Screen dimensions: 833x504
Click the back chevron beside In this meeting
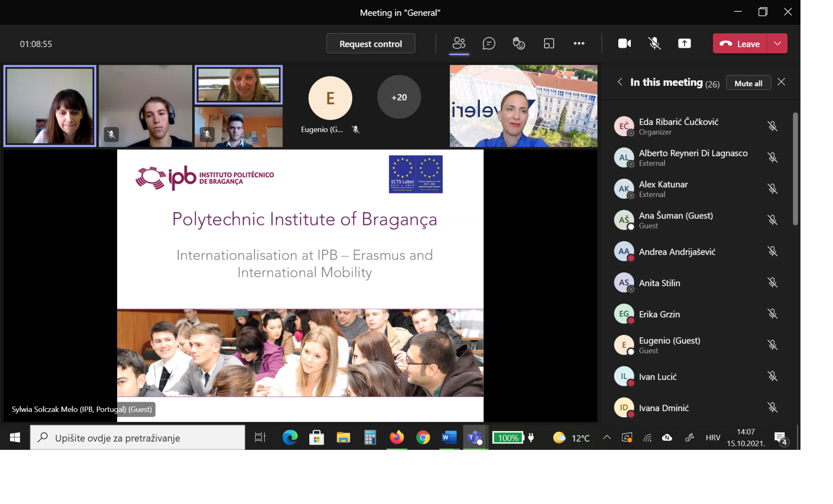pyautogui.click(x=620, y=82)
